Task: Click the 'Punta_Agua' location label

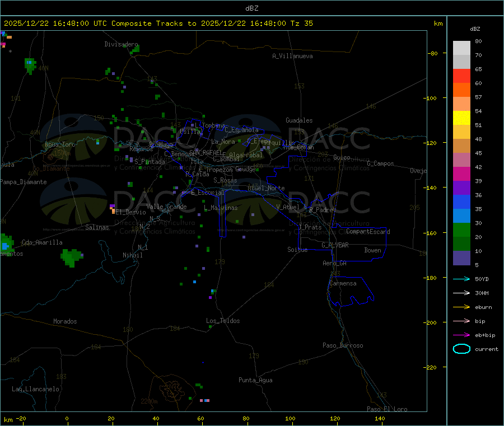Action: coord(255,380)
